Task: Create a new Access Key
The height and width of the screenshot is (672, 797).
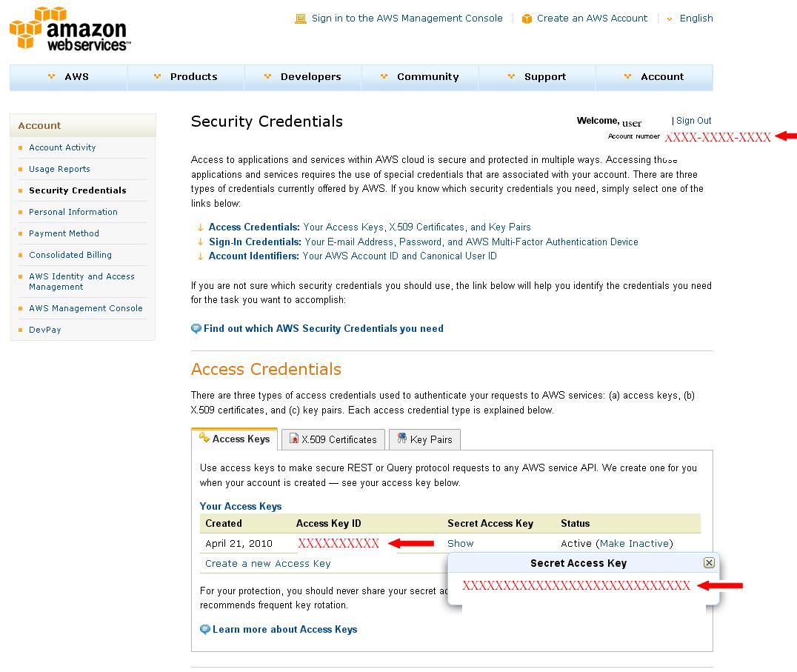Action: [268, 563]
